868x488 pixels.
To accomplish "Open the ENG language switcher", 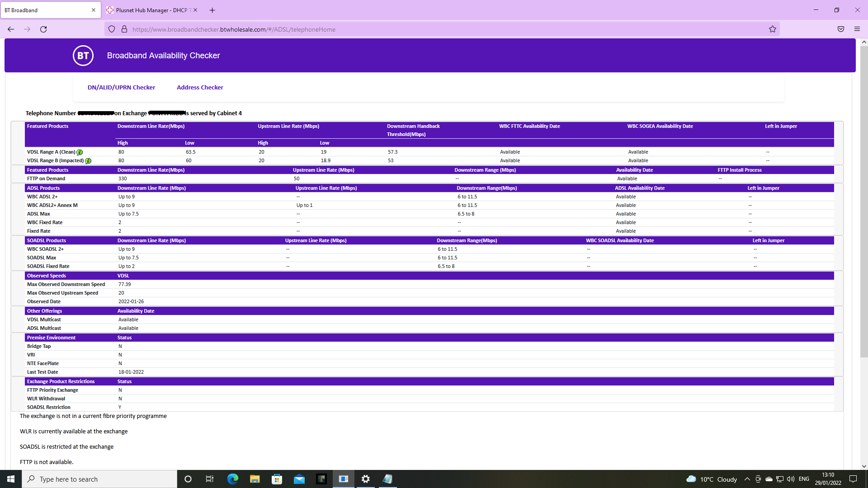I will point(804,479).
